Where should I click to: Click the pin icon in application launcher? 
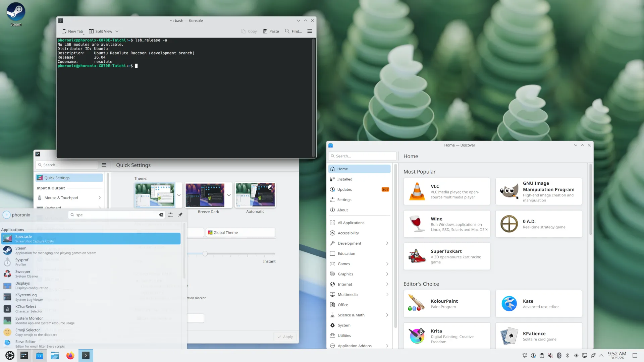point(180,215)
